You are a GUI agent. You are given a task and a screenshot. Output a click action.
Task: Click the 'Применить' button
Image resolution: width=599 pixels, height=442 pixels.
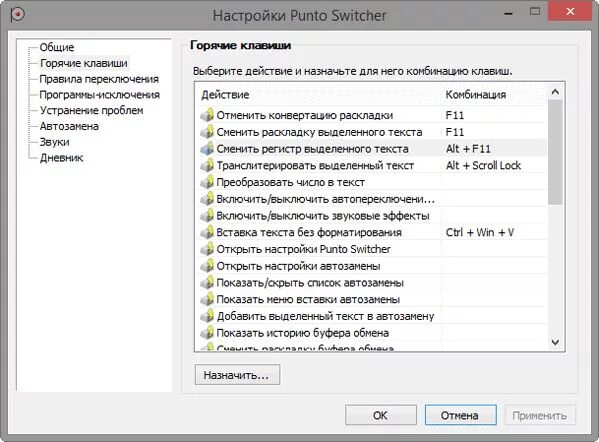coord(540,415)
